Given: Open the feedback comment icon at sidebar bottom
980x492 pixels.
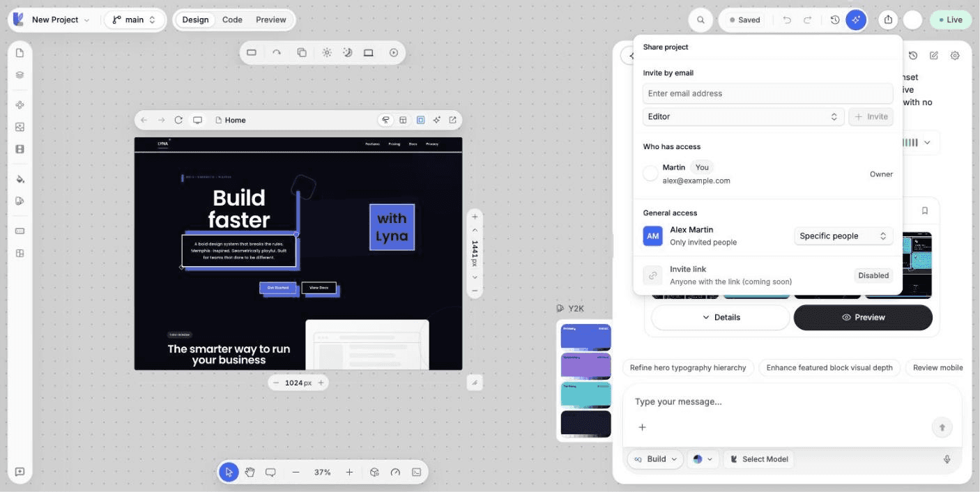Looking at the screenshot, I should (20, 472).
